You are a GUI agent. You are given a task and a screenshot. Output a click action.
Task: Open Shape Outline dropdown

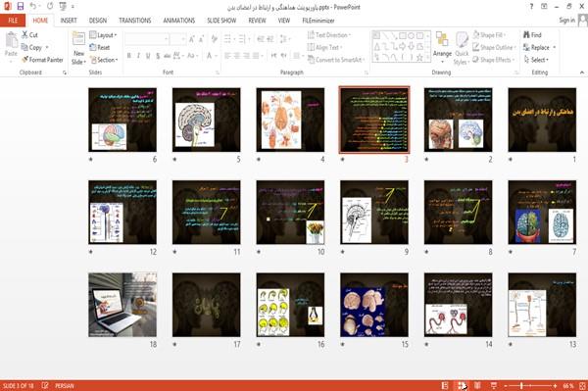495,47
